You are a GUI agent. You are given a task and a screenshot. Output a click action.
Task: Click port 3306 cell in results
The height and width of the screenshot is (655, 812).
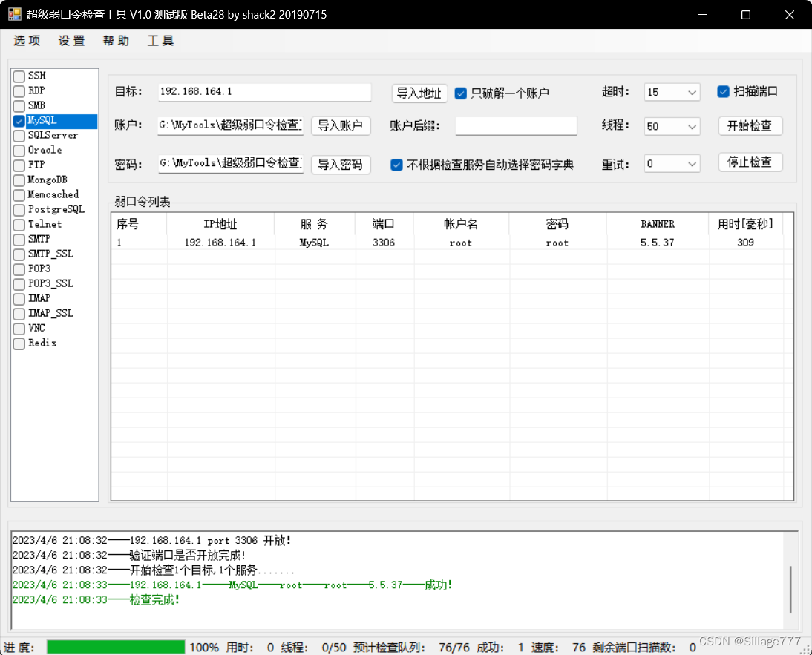click(x=384, y=243)
